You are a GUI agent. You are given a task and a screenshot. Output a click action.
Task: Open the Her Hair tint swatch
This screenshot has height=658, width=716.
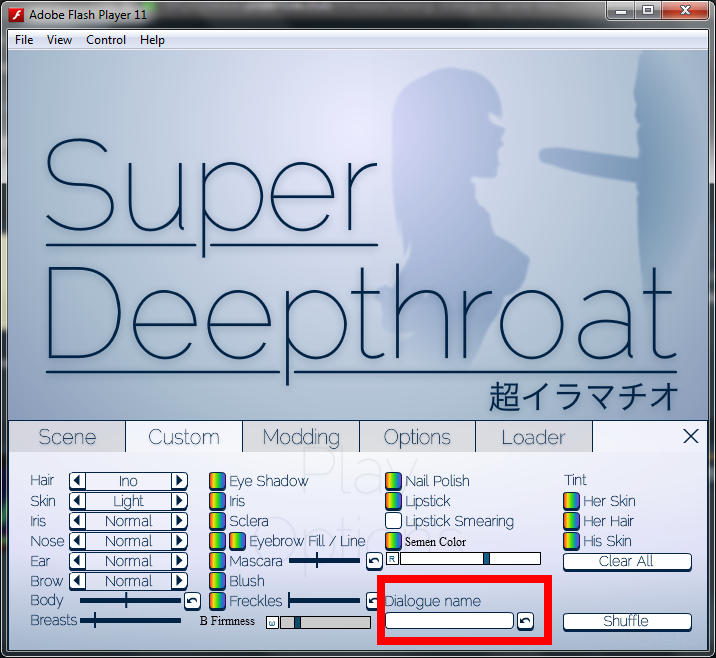tap(571, 521)
